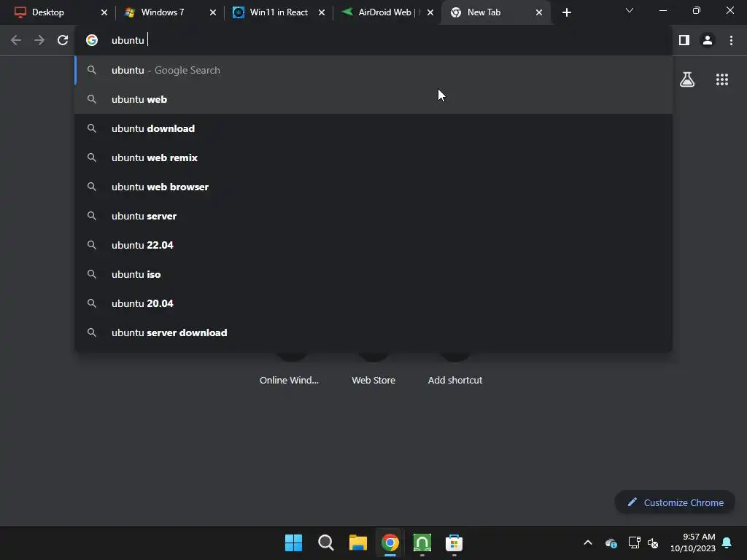Switch to the Win11 in React tab
This screenshot has height=560, width=747.
coord(278,12)
